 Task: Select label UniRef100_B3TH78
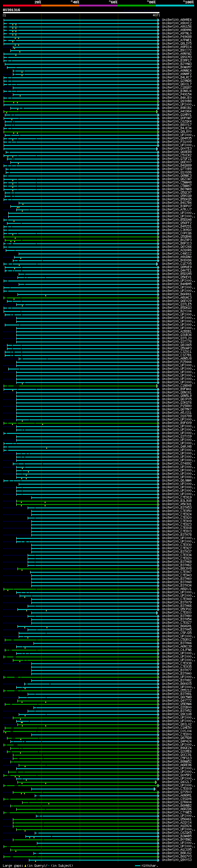coord(177,535)
